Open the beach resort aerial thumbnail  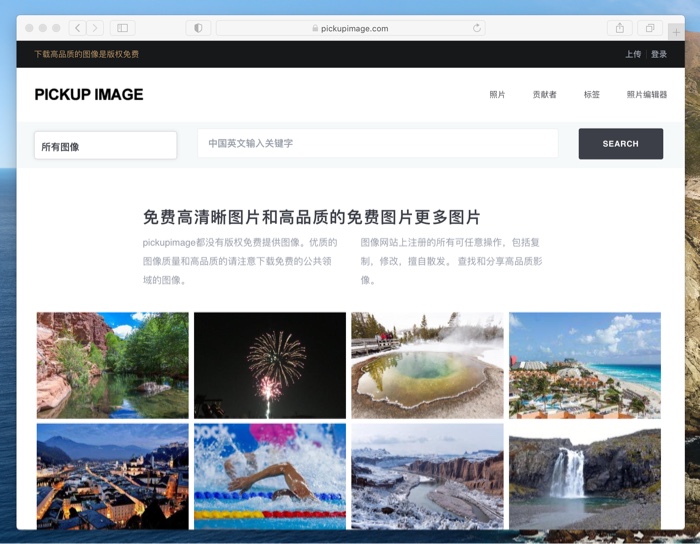585,365
